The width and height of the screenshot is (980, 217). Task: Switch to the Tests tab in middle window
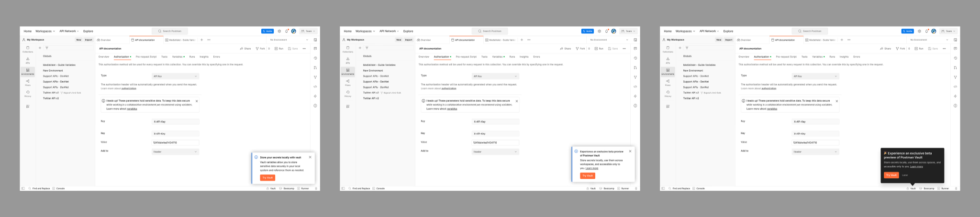click(x=484, y=56)
